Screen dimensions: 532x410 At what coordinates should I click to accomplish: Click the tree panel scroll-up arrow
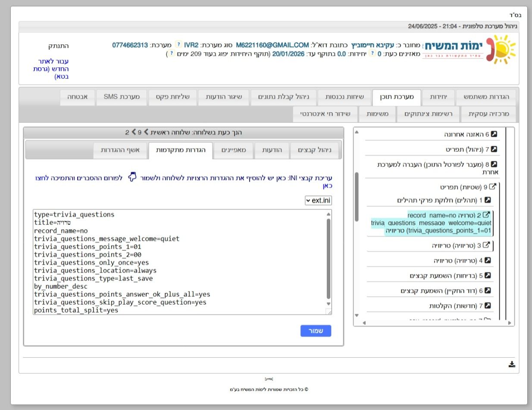click(x=357, y=132)
